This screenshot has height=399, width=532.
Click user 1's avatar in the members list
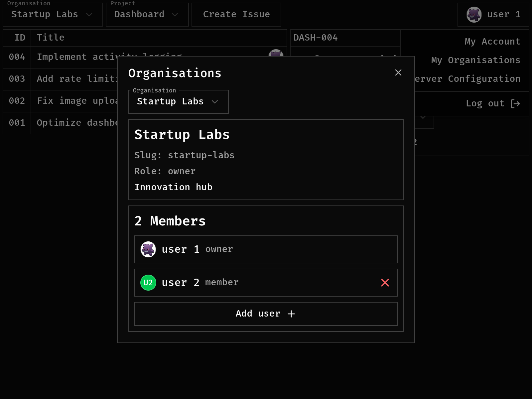coord(148,249)
